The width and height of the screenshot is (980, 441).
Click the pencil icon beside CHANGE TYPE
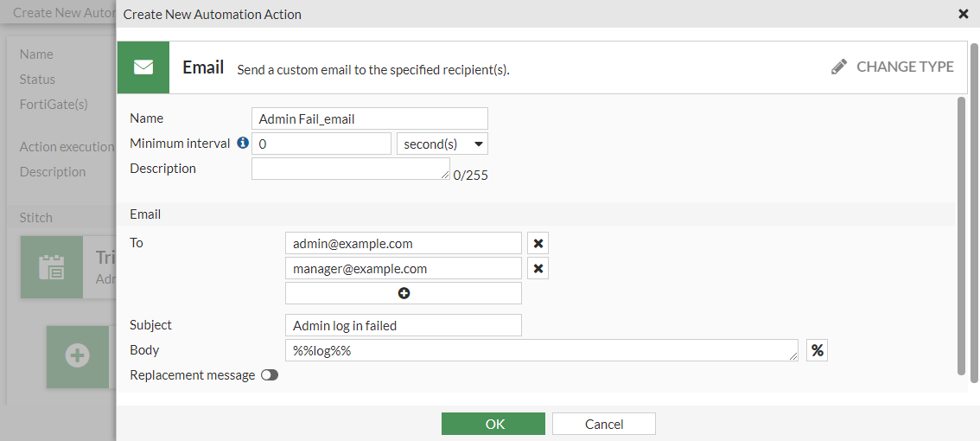coord(839,67)
